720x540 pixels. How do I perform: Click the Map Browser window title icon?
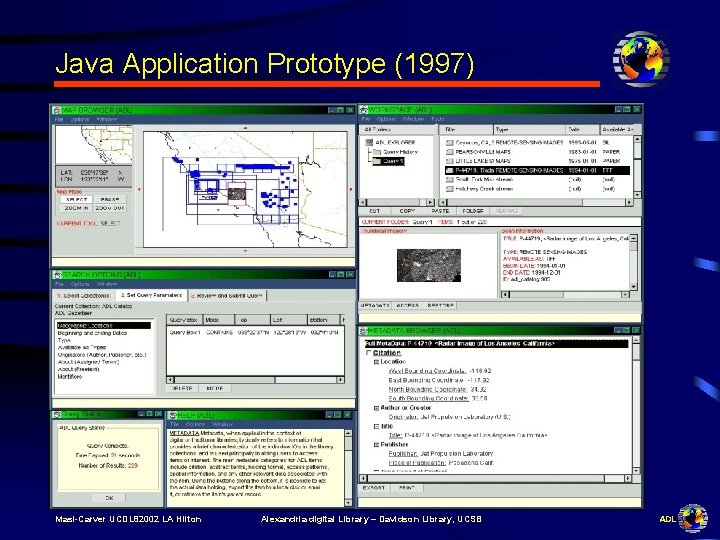click(x=56, y=110)
